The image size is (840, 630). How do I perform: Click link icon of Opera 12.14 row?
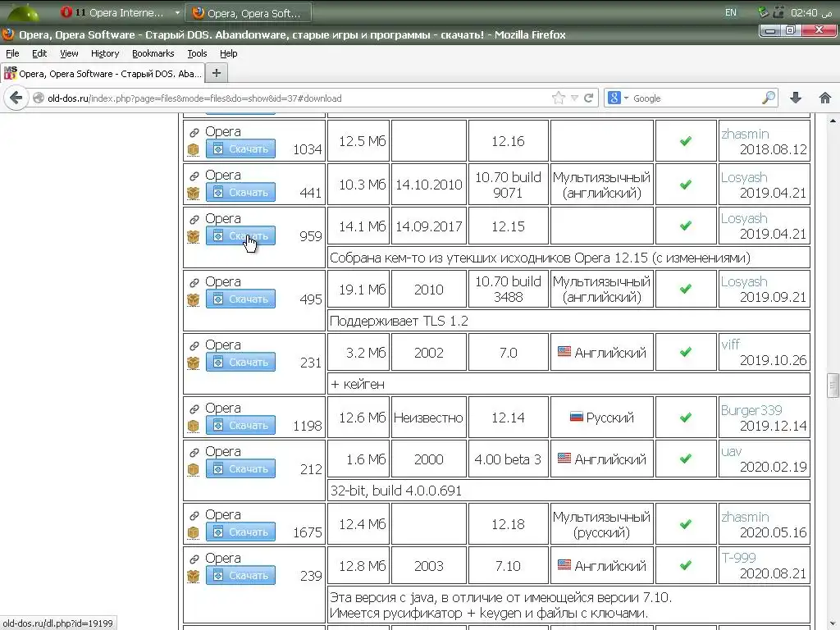click(x=194, y=409)
